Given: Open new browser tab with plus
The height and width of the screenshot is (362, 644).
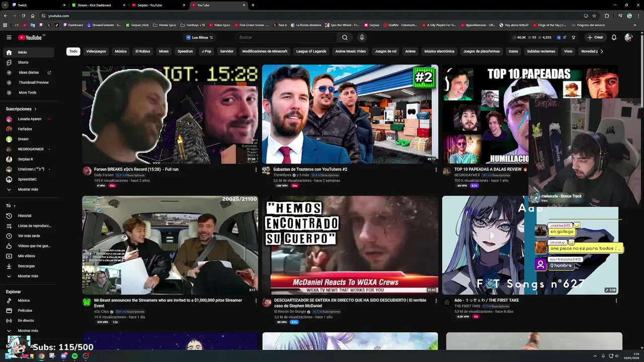Looking at the screenshot, I should tap(253, 5).
